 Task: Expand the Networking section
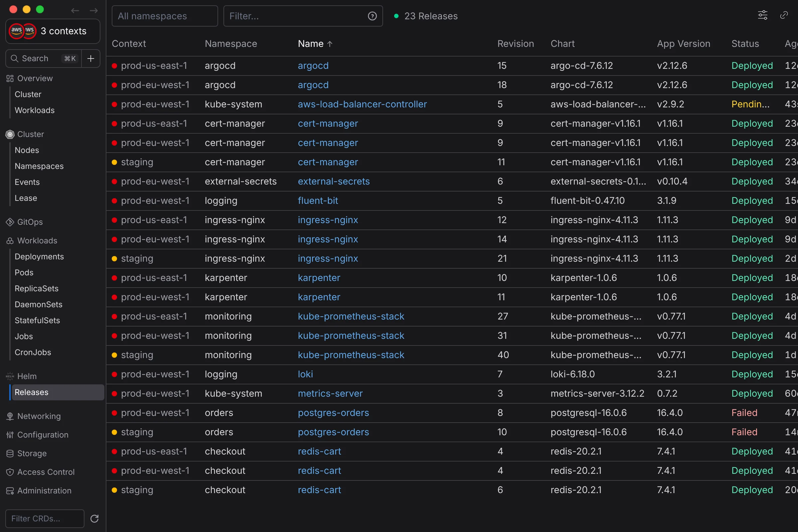[x=39, y=416]
